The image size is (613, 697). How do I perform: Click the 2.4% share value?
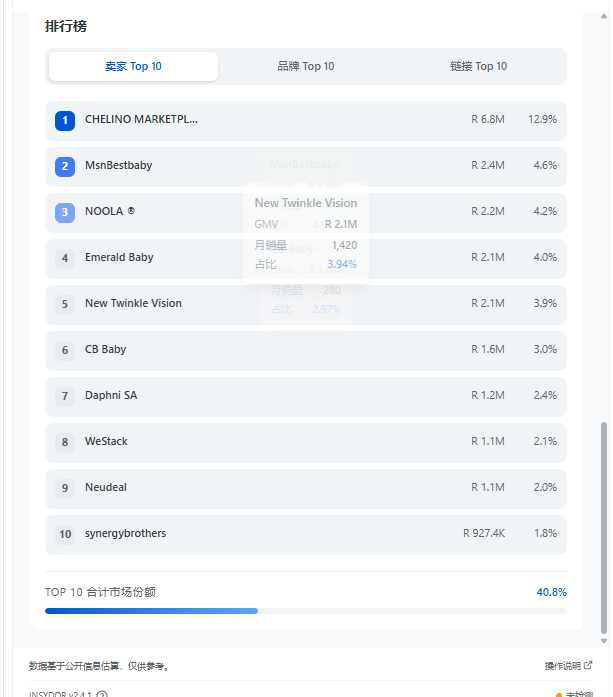(x=545, y=395)
